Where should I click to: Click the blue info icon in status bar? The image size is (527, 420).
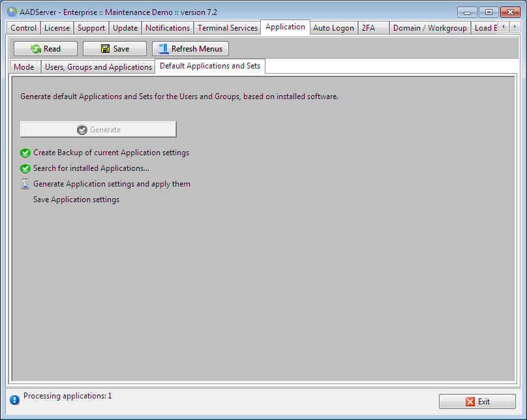pyautogui.click(x=14, y=400)
